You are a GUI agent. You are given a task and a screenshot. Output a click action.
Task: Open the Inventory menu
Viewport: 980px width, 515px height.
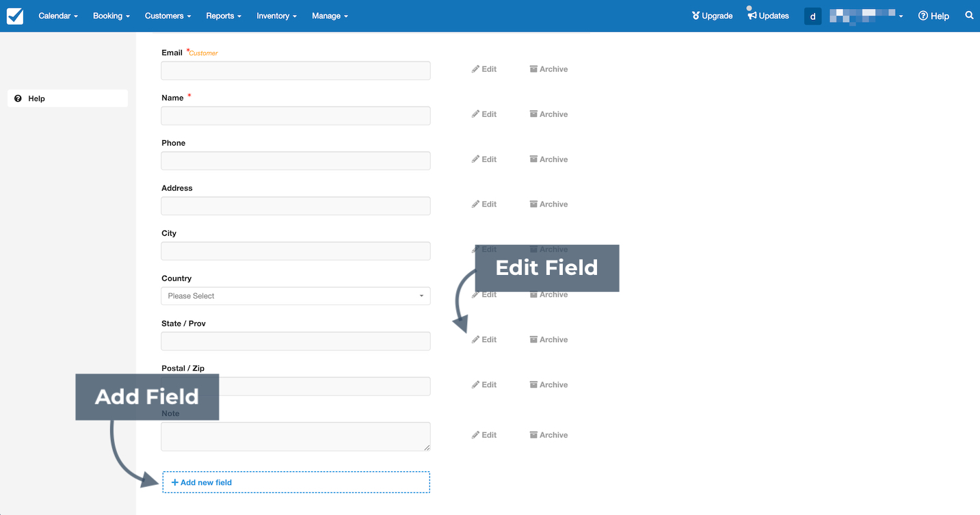(276, 16)
